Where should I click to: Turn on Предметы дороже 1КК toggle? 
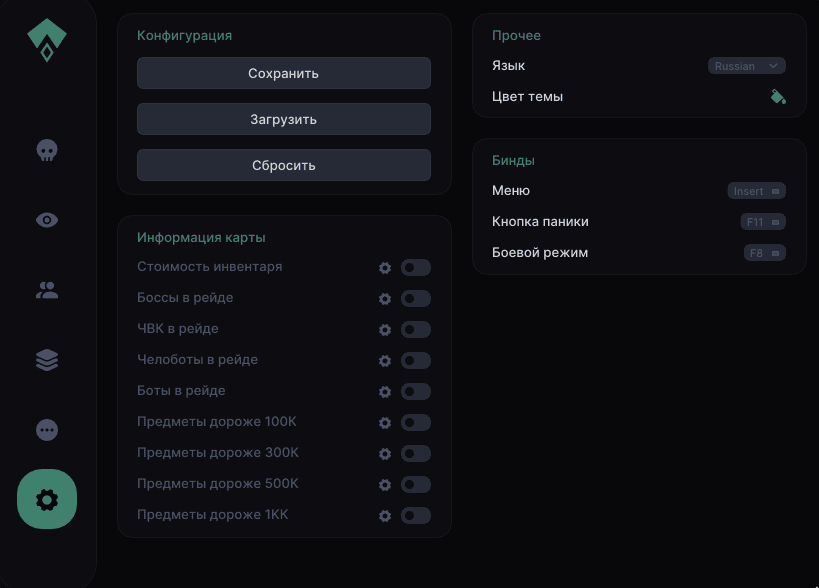click(x=416, y=516)
